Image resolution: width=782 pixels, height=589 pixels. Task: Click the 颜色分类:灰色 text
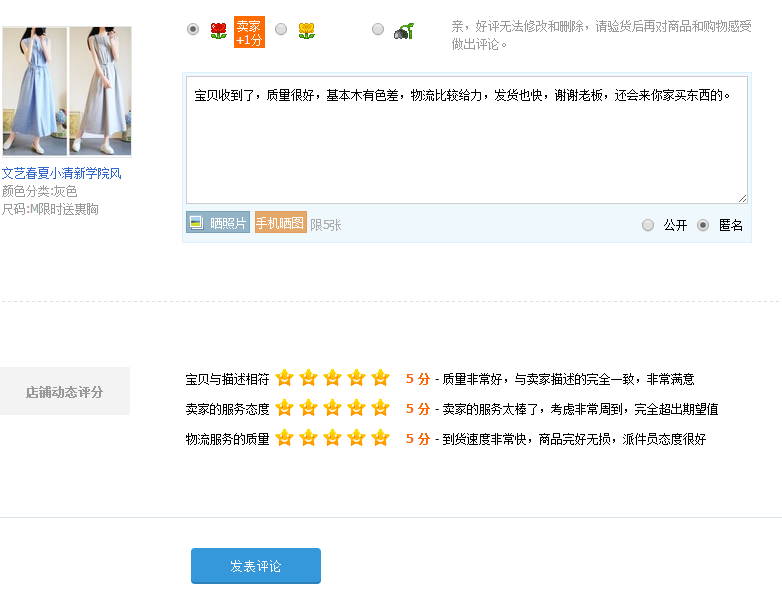(39, 192)
